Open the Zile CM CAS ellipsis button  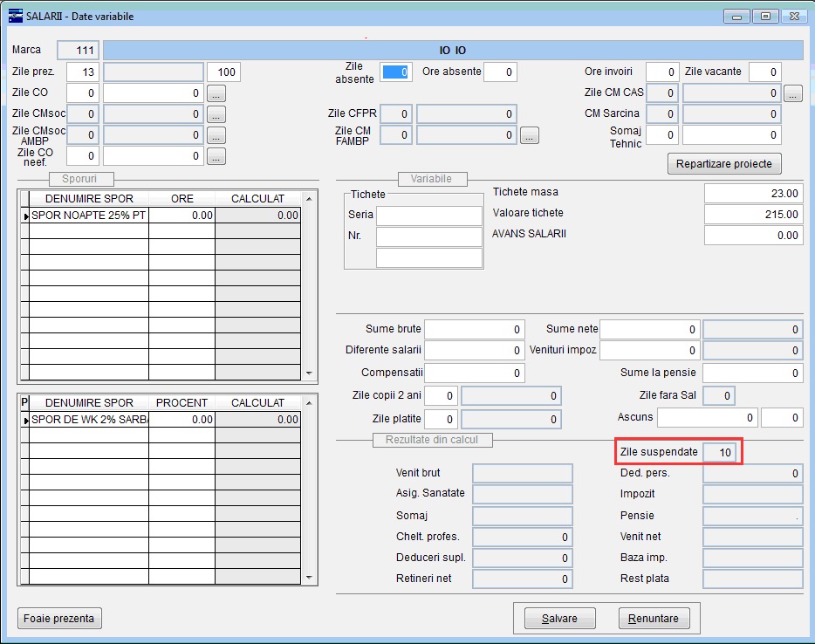point(792,93)
